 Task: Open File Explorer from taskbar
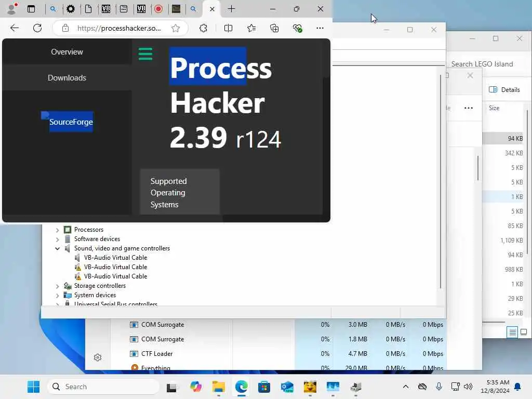click(x=219, y=387)
